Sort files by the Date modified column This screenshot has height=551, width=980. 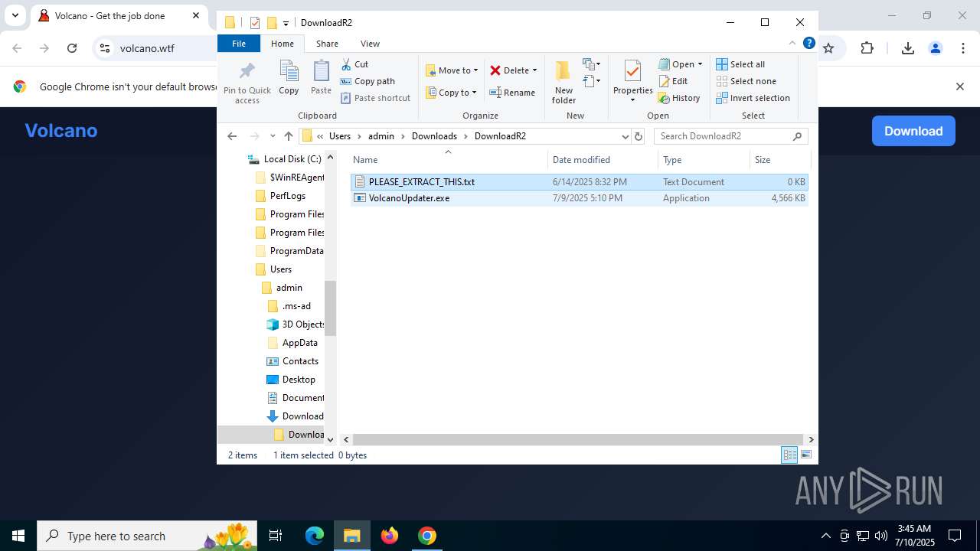click(603, 160)
